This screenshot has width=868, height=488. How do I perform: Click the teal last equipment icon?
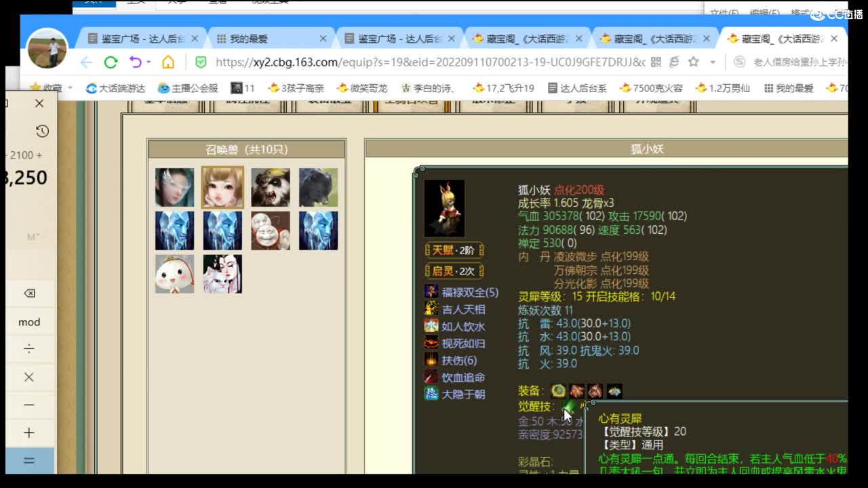614,390
